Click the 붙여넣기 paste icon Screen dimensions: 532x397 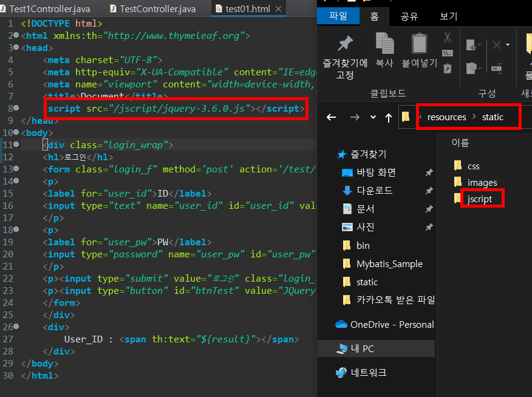point(420,43)
